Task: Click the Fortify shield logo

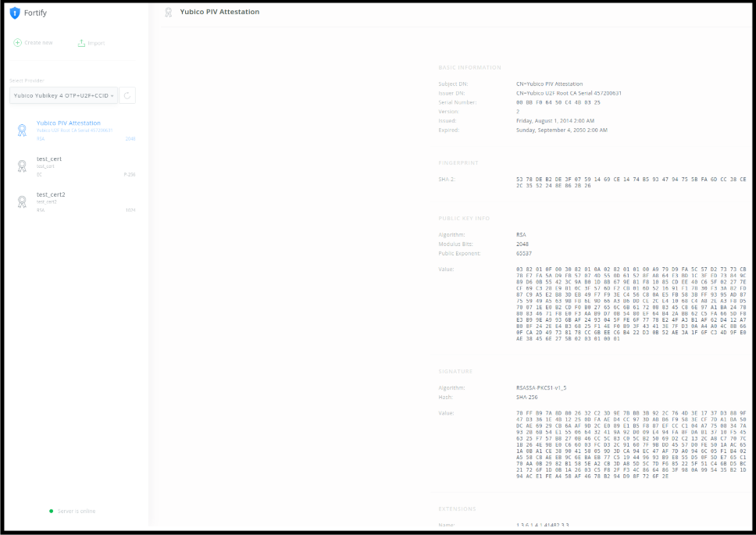Action: pyautogui.click(x=15, y=12)
